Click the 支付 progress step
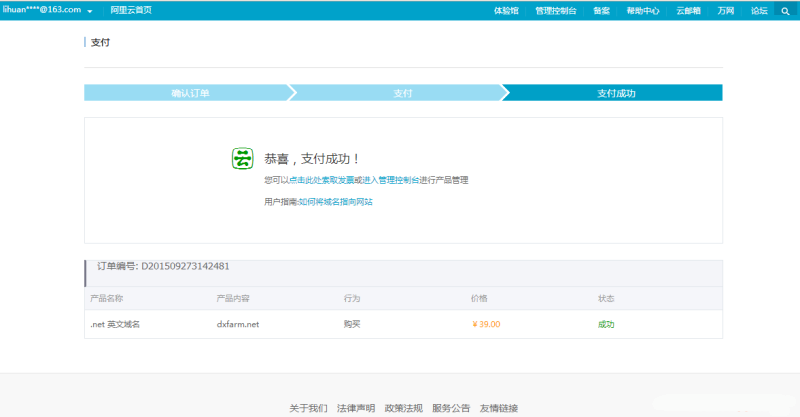This screenshot has width=800, height=417. coord(402,93)
